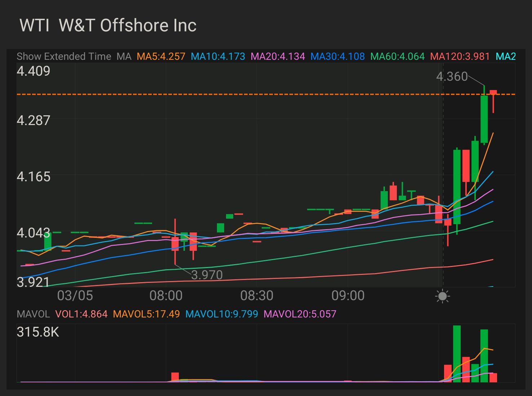This screenshot has height=396, width=532.
Task: Select the MA120:3.981 indicator
Action: click(x=460, y=57)
